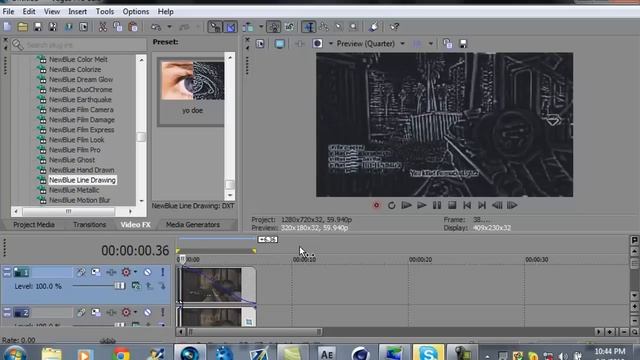640x360 pixels.
Task: Create a new project from the toolbar
Action: [7, 27]
